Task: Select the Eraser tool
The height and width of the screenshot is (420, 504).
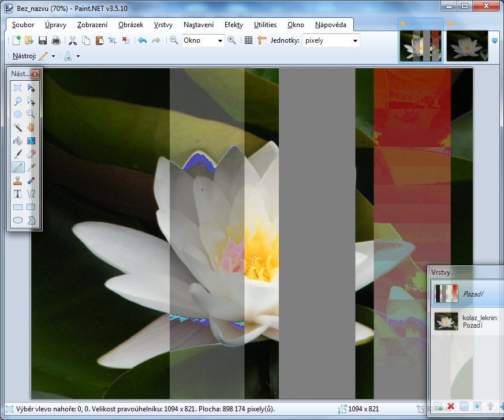Action: [x=31, y=154]
